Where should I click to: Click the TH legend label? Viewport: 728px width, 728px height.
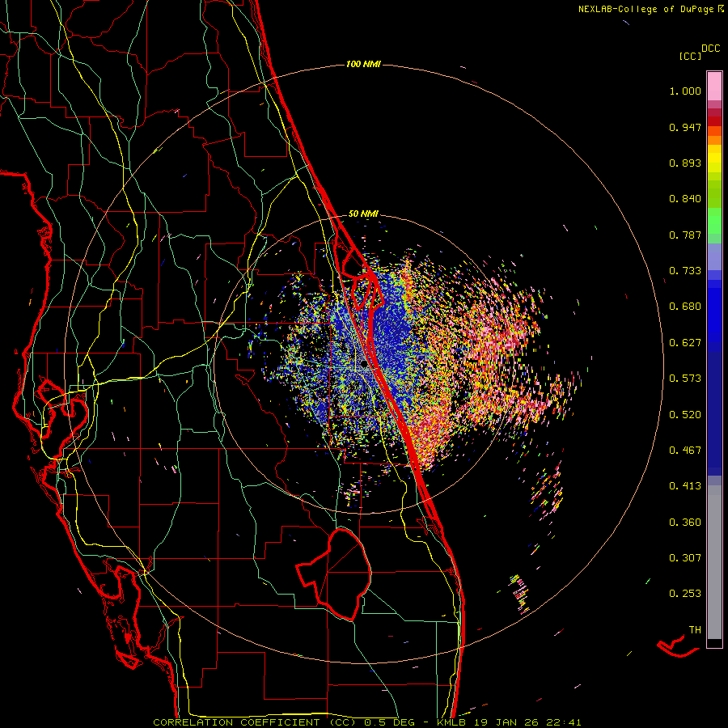pyautogui.click(x=695, y=630)
